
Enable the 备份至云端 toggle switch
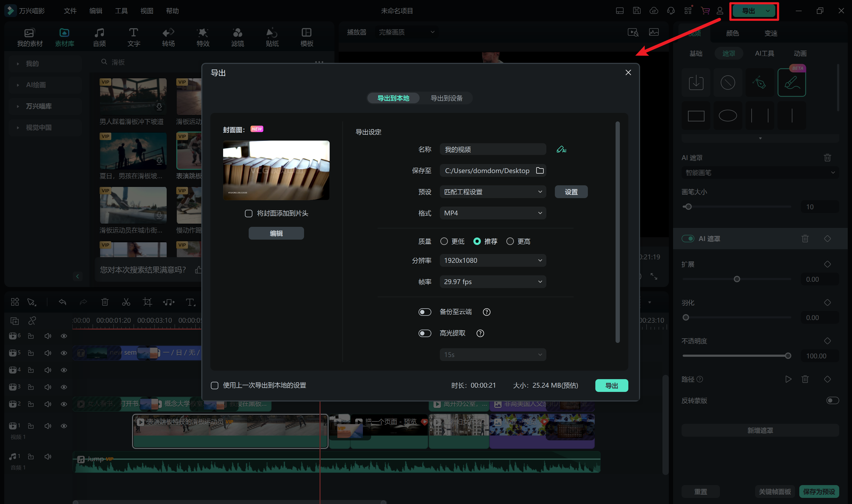[424, 312]
